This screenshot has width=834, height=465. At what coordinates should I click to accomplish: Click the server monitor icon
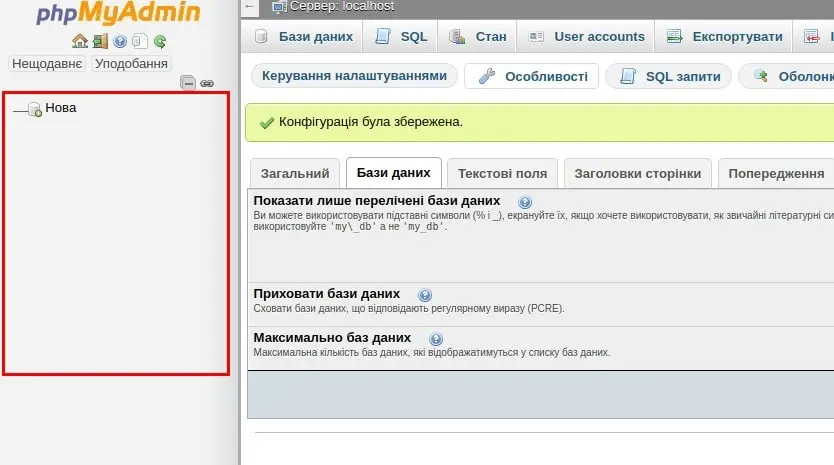(x=279, y=7)
